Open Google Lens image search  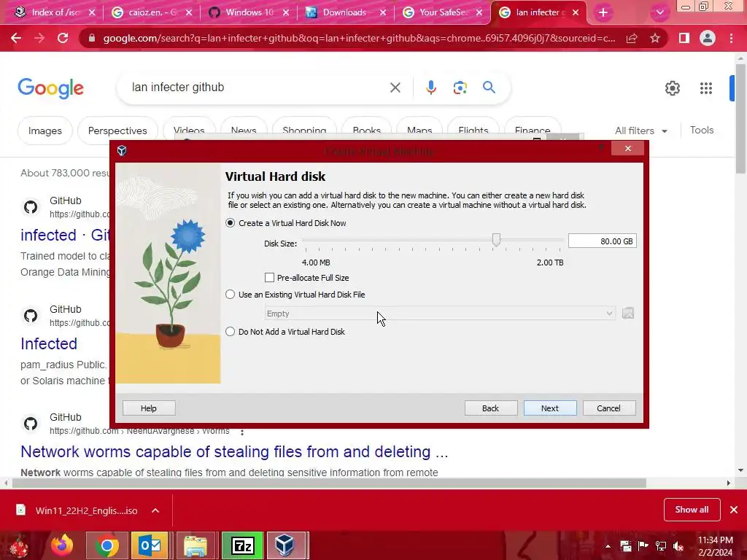[460, 87]
